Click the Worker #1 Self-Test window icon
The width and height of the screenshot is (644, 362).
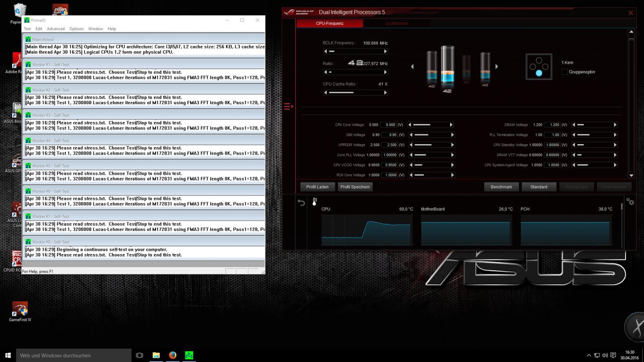click(x=28, y=64)
